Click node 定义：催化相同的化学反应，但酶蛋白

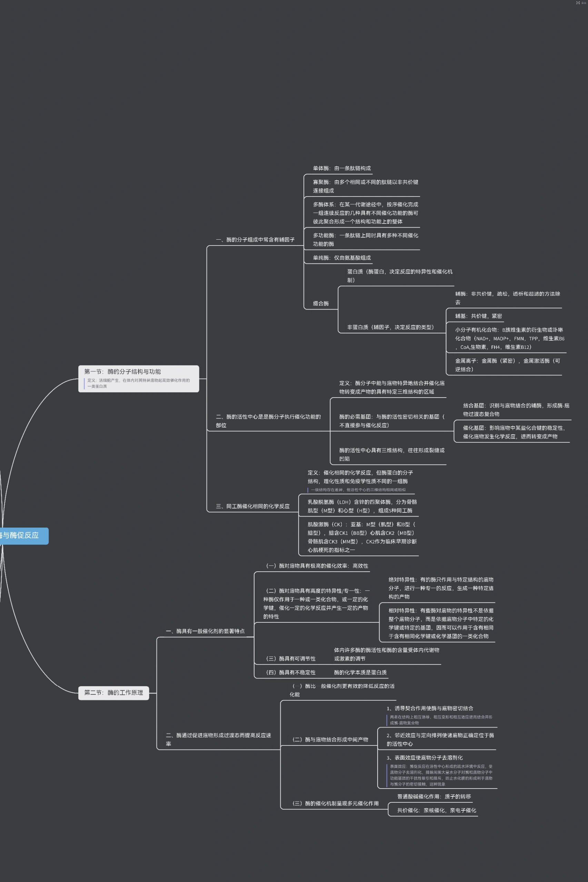point(360,477)
